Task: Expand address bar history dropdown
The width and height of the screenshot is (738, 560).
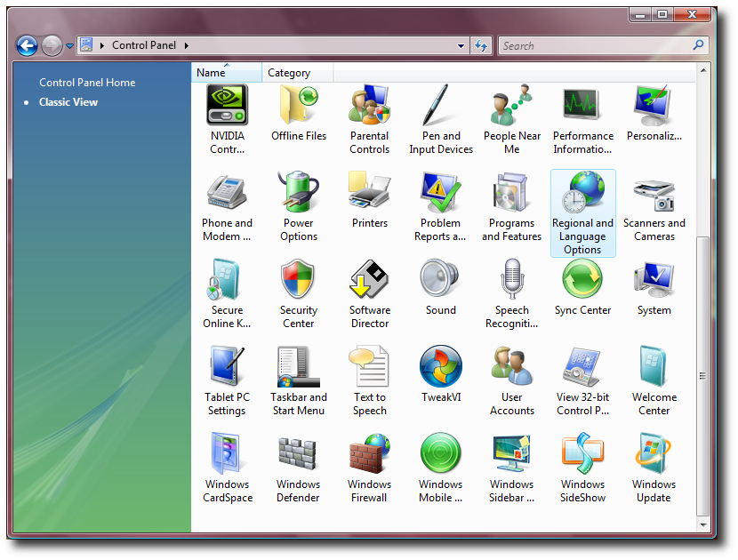Action: coord(461,46)
